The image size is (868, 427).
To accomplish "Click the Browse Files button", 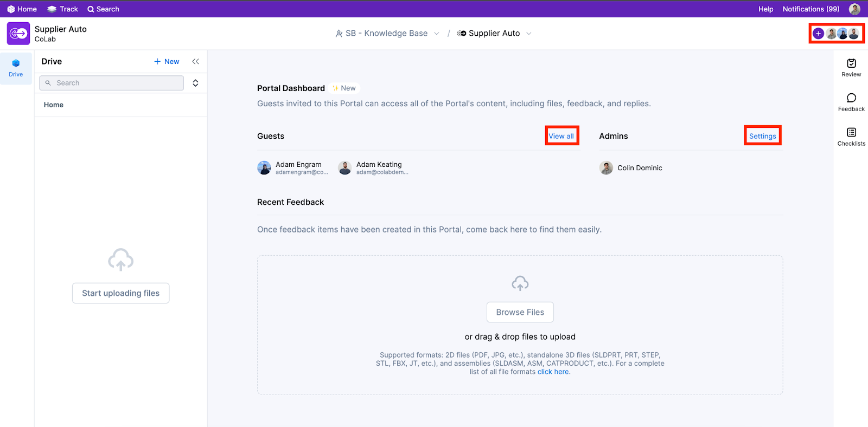I will pos(520,312).
